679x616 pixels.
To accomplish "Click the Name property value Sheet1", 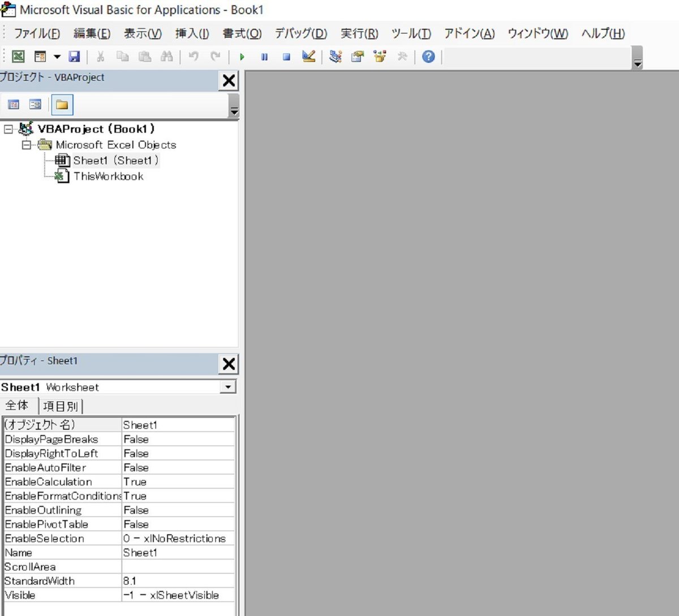I will [x=178, y=552].
